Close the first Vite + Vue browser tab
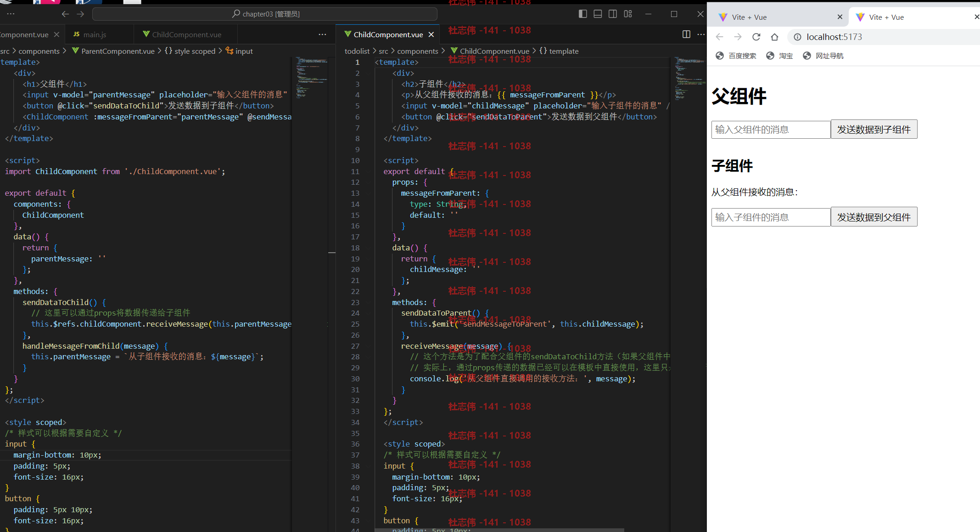 click(840, 17)
